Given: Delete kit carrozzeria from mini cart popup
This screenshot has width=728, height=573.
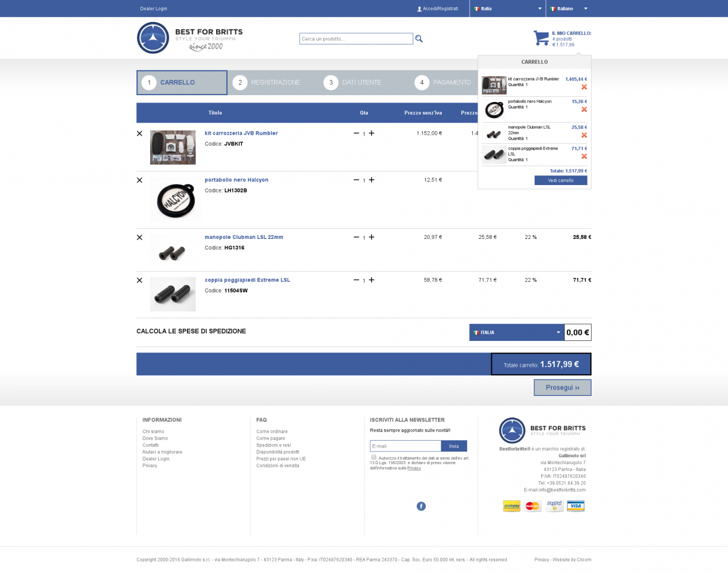Looking at the screenshot, I should (584, 87).
